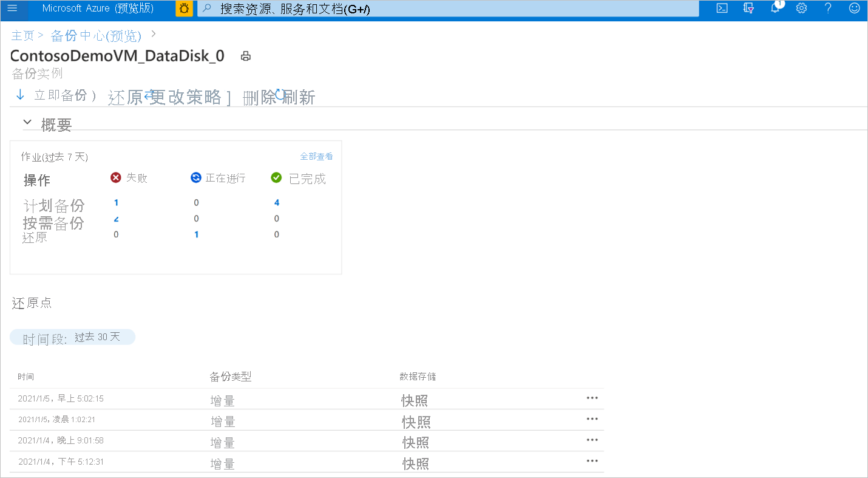Open directory and subscription filter icon
The height and width of the screenshot is (478, 868).
point(748,9)
